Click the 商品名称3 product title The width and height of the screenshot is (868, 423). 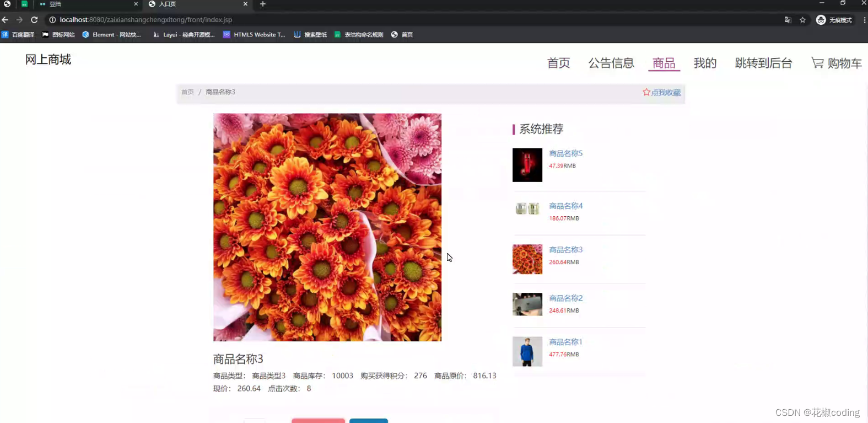click(238, 359)
